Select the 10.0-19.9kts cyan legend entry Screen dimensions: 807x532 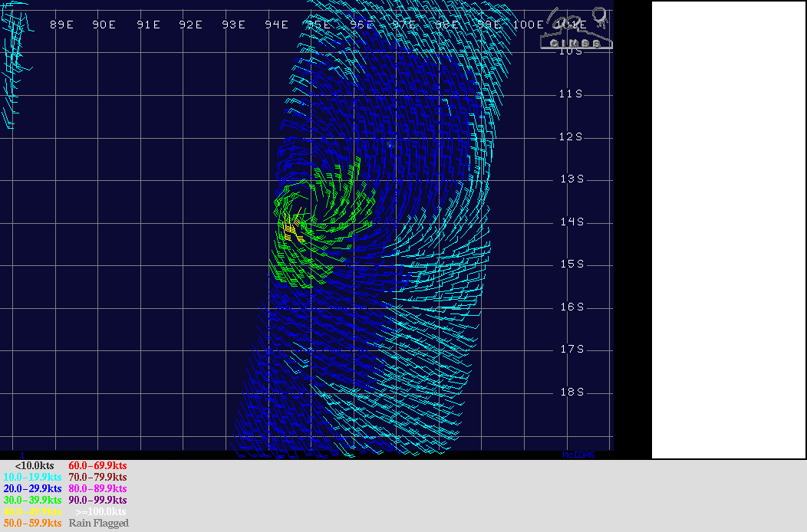click(32, 477)
